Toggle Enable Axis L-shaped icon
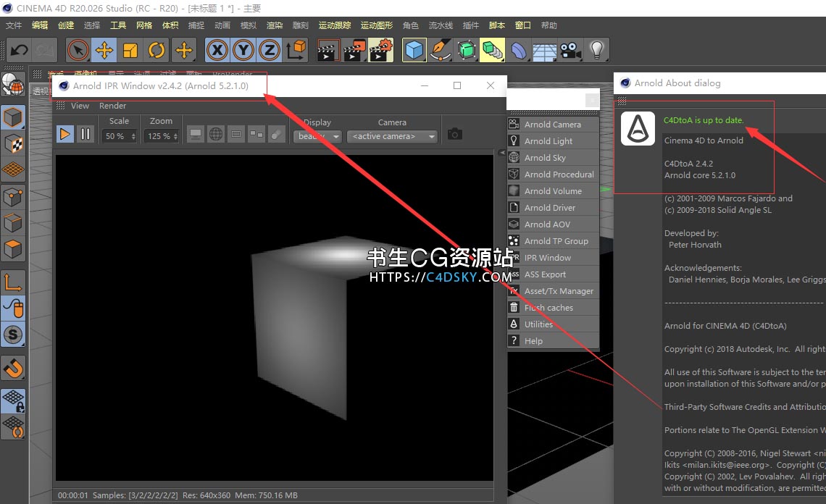Screen dimensions: 826x504 click(13, 282)
